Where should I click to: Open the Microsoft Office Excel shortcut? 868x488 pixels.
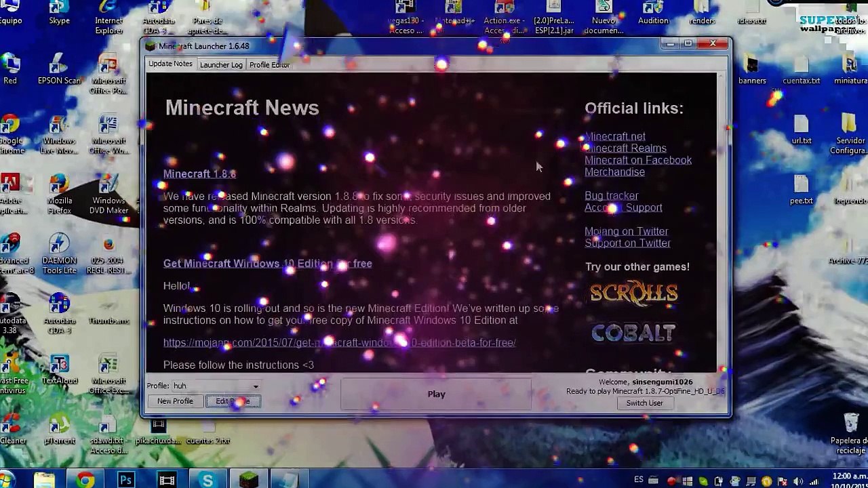pos(108,374)
